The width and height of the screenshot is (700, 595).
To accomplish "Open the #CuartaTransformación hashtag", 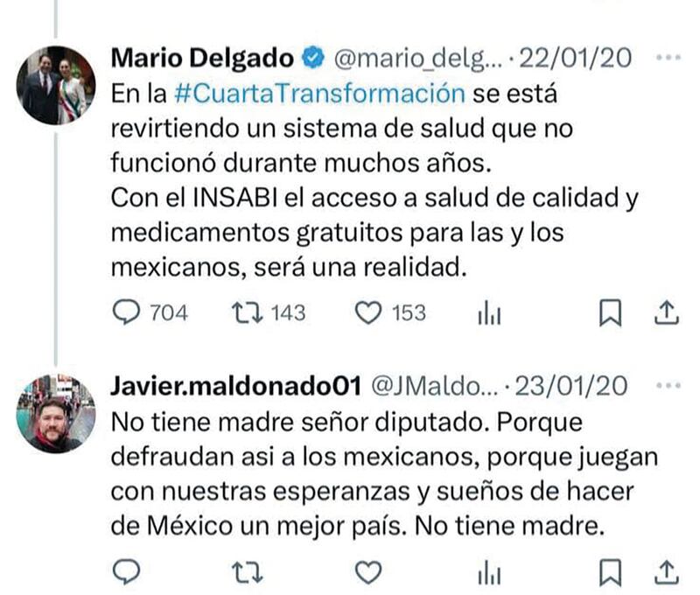I will (x=319, y=94).
